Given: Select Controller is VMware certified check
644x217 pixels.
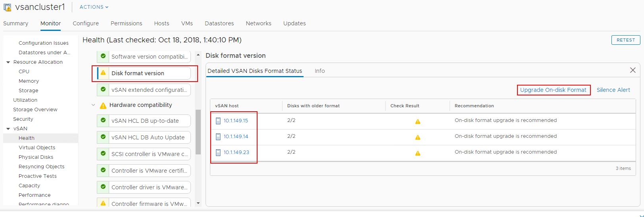Looking at the screenshot, I should pos(149,171).
